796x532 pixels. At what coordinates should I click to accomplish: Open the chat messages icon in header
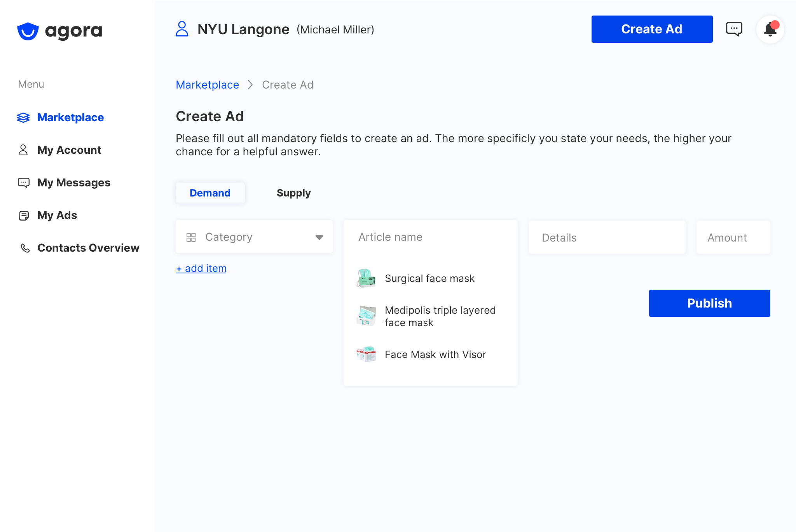point(734,29)
